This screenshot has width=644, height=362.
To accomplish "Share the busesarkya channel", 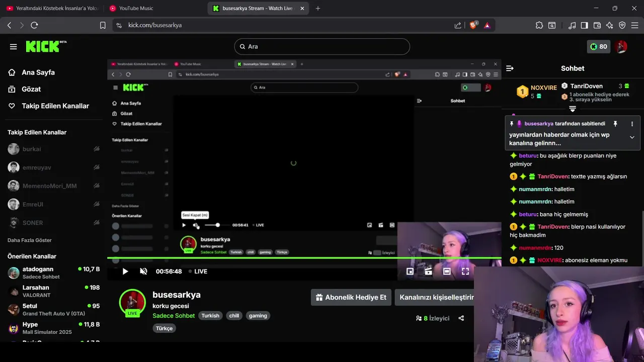I will [461, 318].
